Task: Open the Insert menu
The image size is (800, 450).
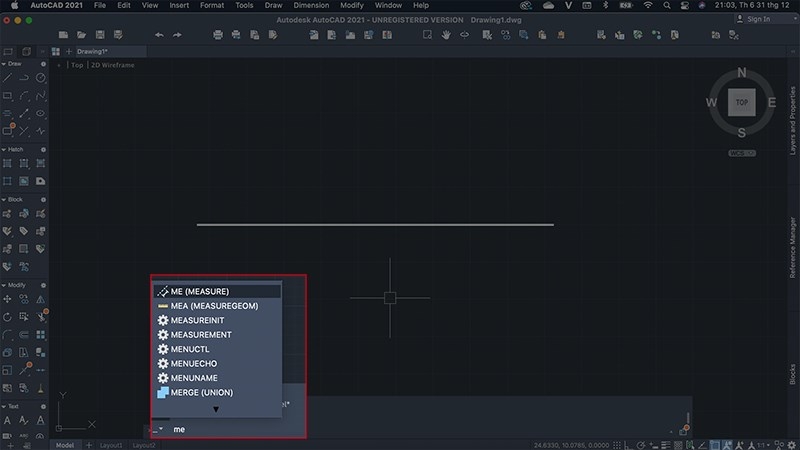Action: pos(179,5)
